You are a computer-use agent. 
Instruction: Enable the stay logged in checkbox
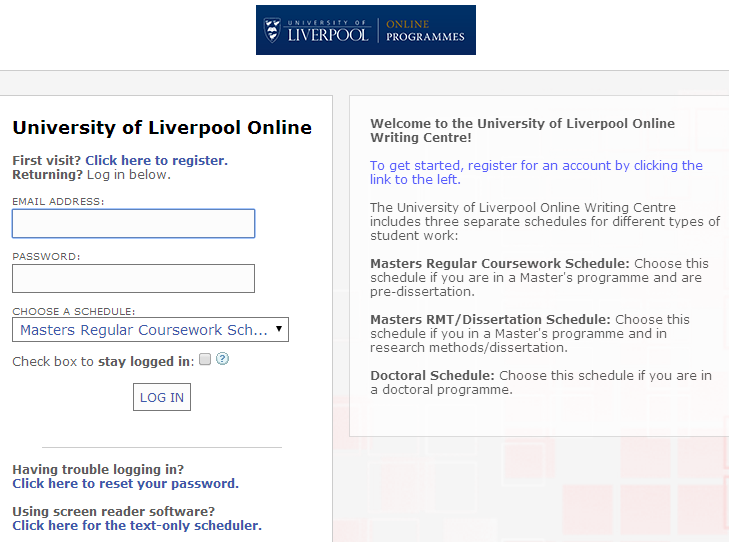click(205, 359)
